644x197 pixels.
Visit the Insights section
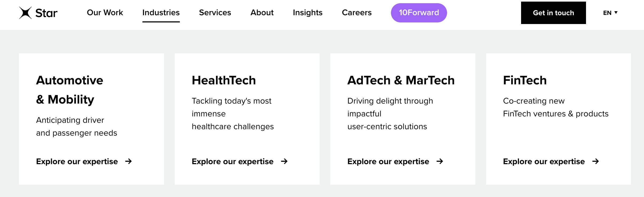click(x=308, y=13)
